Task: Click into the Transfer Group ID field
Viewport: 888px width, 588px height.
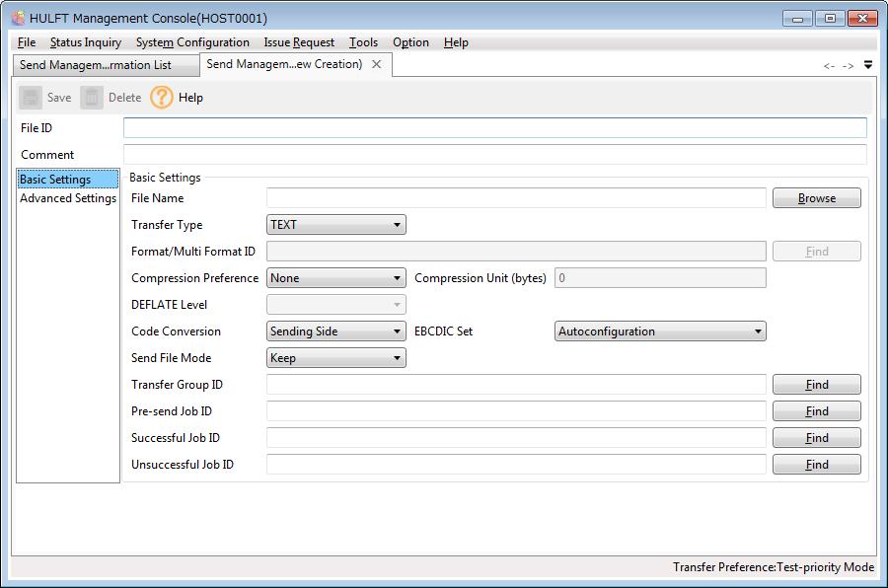Action: pos(516,385)
